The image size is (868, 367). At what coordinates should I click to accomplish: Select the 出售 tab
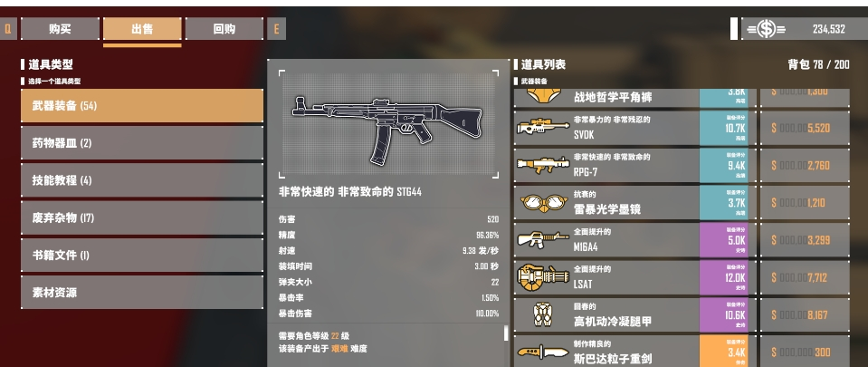pyautogui.click(x=142, y=29)
